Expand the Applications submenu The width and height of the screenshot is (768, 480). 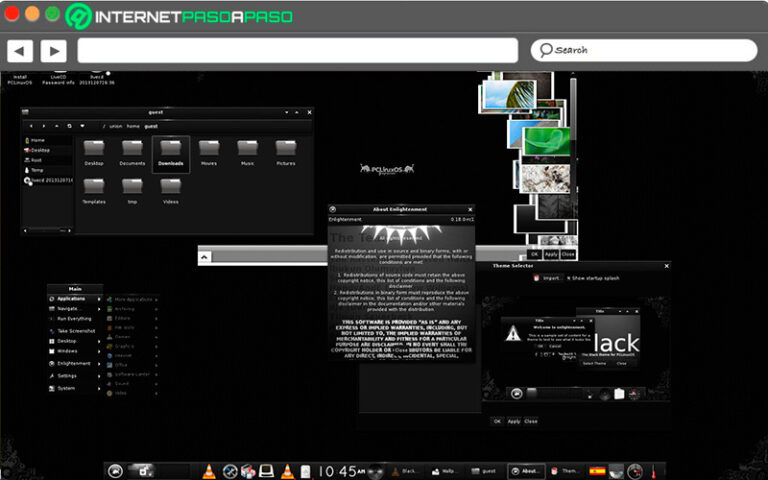[x=73, y=298]
